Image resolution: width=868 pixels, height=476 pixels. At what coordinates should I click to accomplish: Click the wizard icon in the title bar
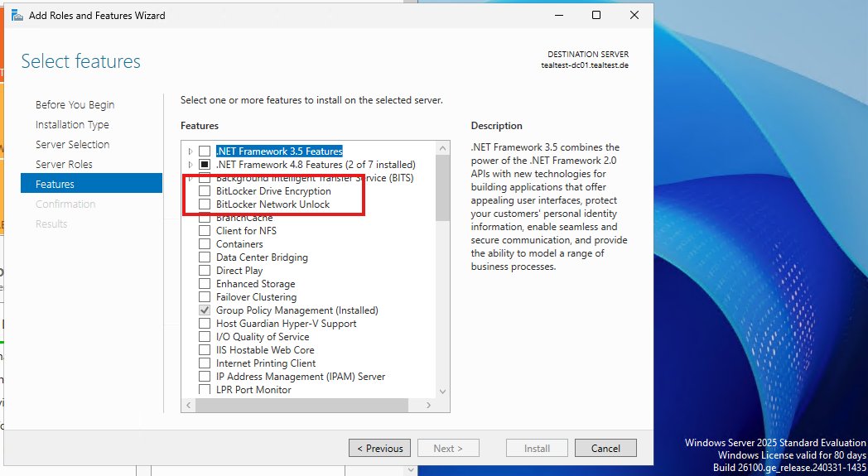click(17, 16)
